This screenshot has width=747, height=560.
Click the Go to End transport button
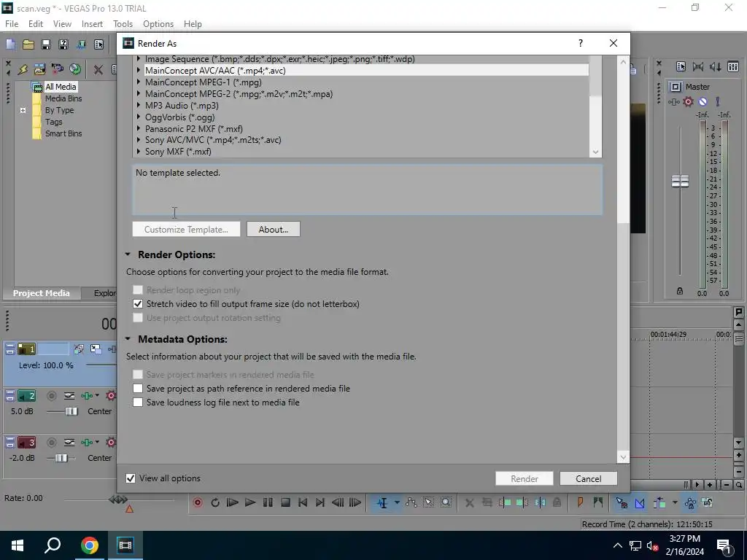(x=320, y=502)
